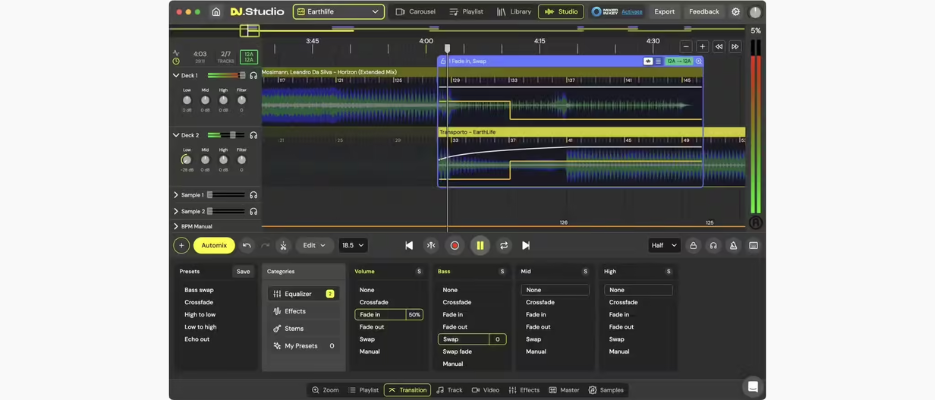Open the Edit mode dropdown
Viewport: 935px width, 400px height.
click(314, 245)
